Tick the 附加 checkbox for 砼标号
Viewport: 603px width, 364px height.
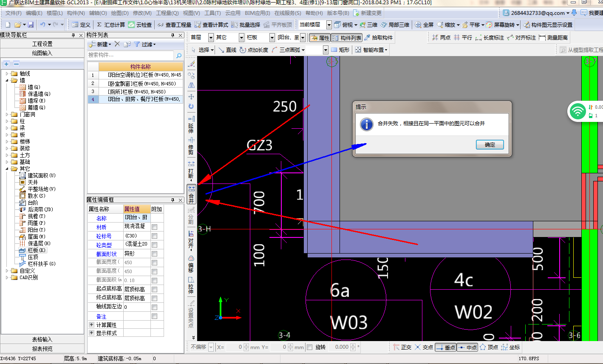[x=154, y=236]
